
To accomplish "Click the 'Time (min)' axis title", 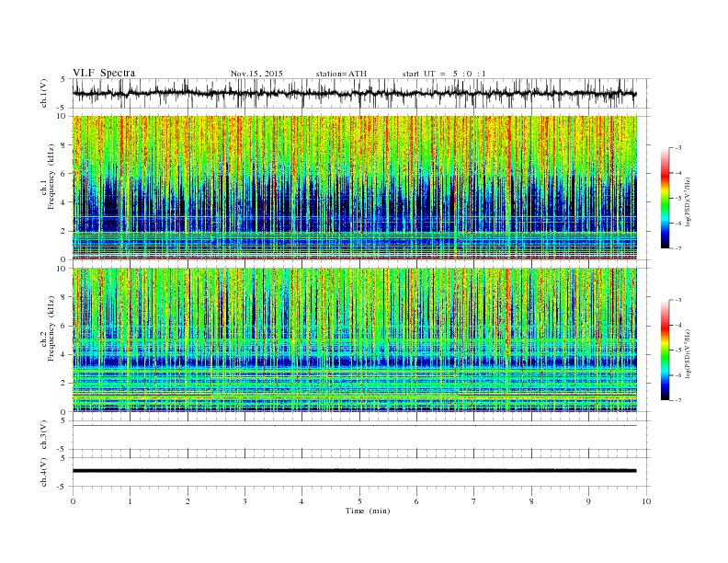I will pos(368,511).
